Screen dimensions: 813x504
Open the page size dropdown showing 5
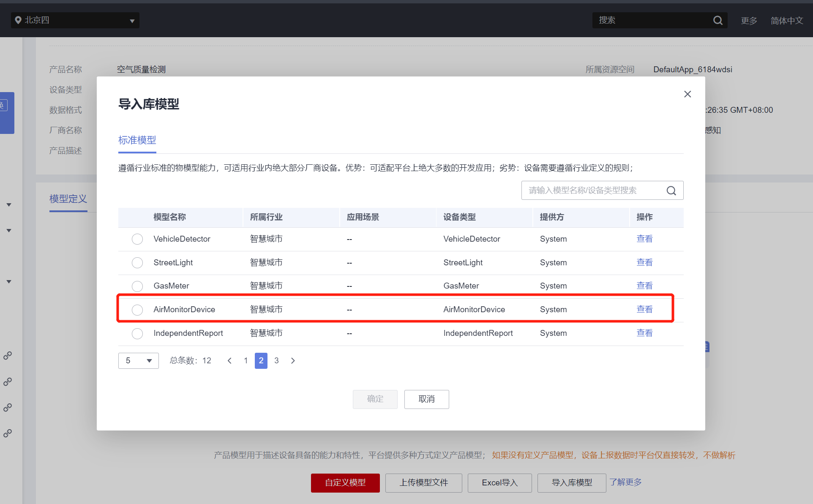pyautogui.click(x=139, y=361)
